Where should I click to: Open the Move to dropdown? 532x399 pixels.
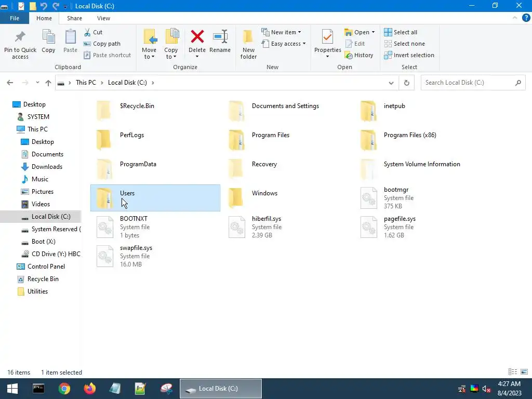[x=149, y=54]
